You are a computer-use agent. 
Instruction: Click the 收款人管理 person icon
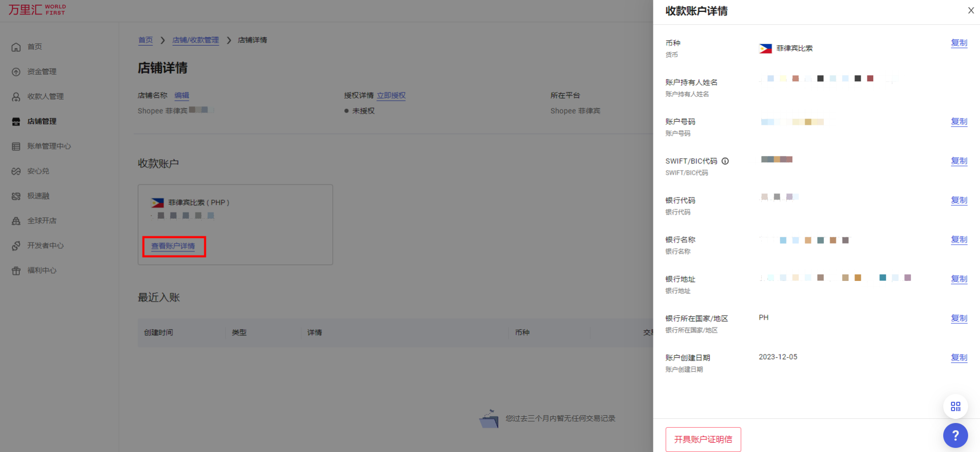click(x=16, y=96)
